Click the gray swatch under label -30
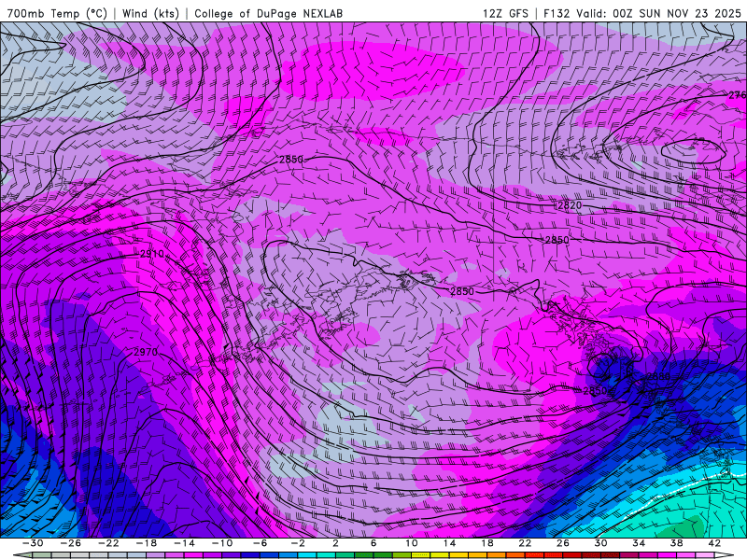 (42, 555)
